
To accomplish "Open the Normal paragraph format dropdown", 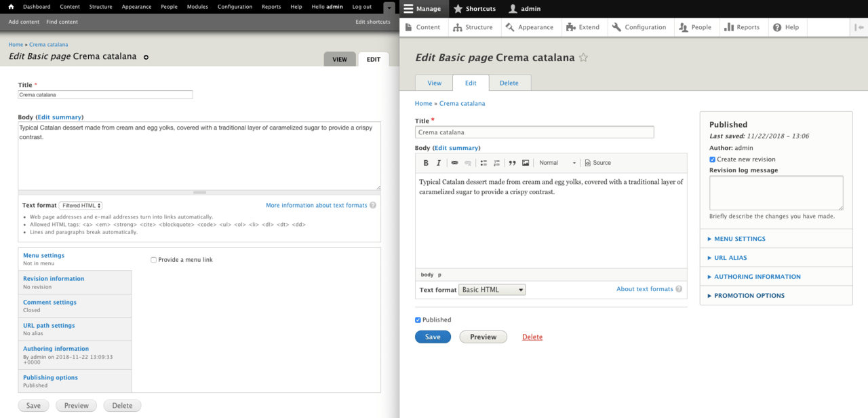I will coord(557,163).
